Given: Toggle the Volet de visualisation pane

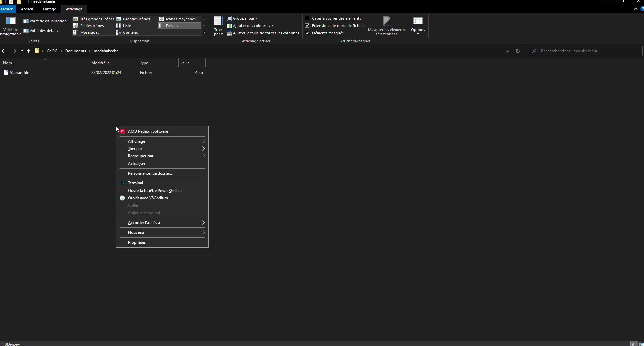Looking at the screenshot, I should pos(45,21).
